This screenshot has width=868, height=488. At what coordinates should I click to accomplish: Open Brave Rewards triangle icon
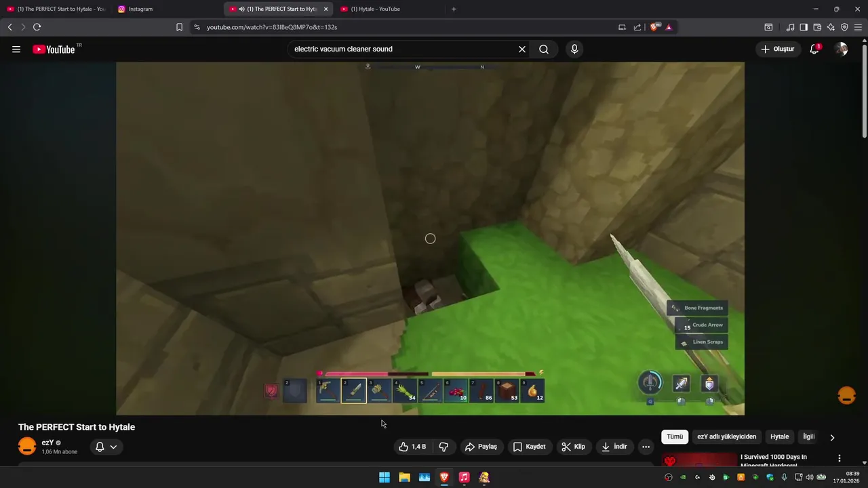click(669, 27)
